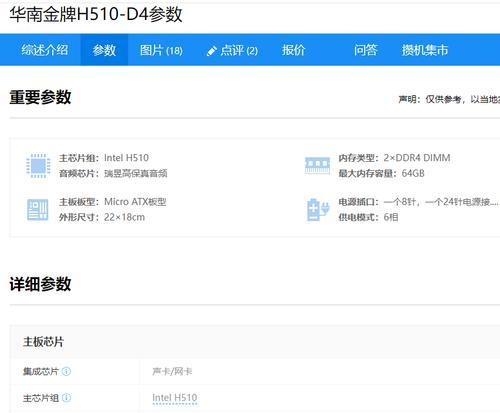The width and height of the screenshot is (500, 413).
Task: Click the 外形尺寸: 22×18cm line
Action: click(x=102, y=217)
